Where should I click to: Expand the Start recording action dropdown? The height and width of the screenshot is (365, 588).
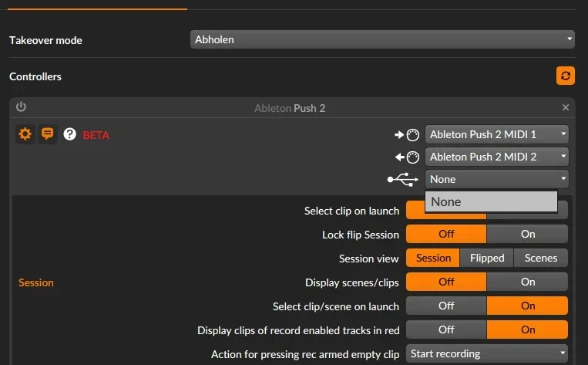coord(487,354)
